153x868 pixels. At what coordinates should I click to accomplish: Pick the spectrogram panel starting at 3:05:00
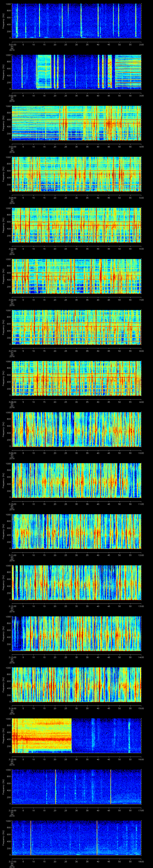coord(77,225)
